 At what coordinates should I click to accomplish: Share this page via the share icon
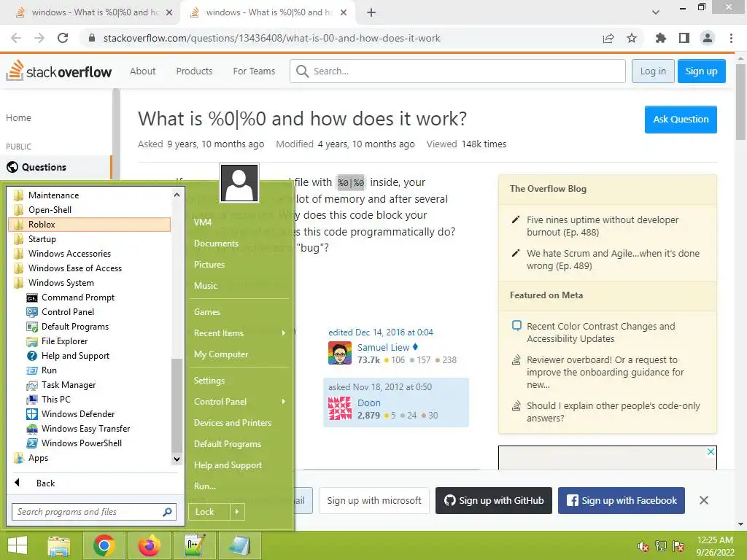pyautogui.click(x=608, y=38)
